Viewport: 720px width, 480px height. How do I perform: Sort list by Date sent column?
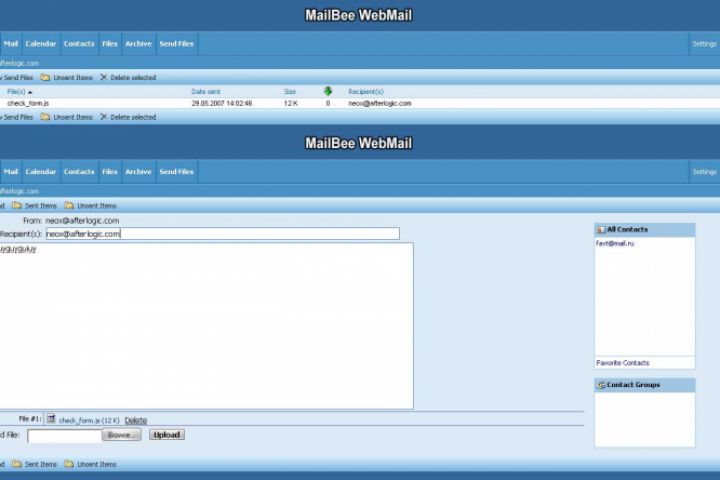[206, 92]
